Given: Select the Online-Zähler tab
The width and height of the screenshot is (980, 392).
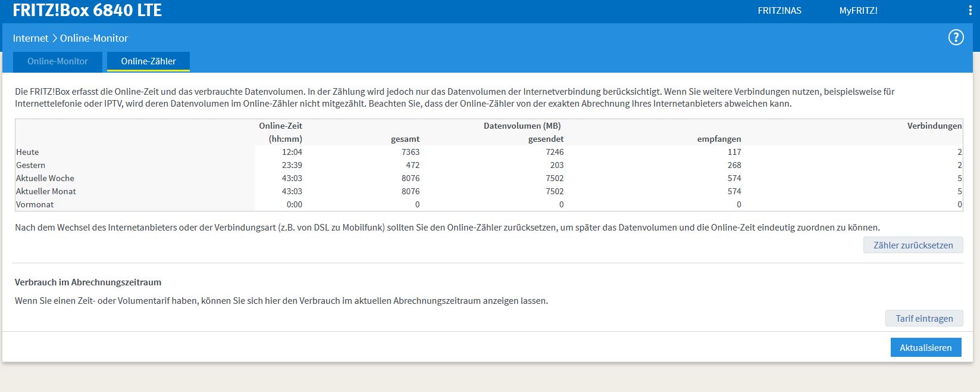Looking at the screenshot, I should click(x=148, y=61).
